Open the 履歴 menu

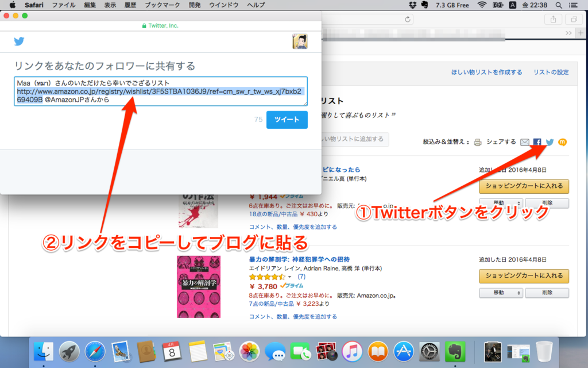click(130, 5)
